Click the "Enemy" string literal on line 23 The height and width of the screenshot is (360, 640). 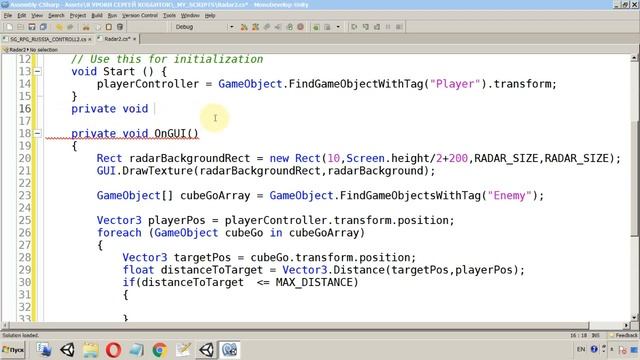(x=509, y=196)
